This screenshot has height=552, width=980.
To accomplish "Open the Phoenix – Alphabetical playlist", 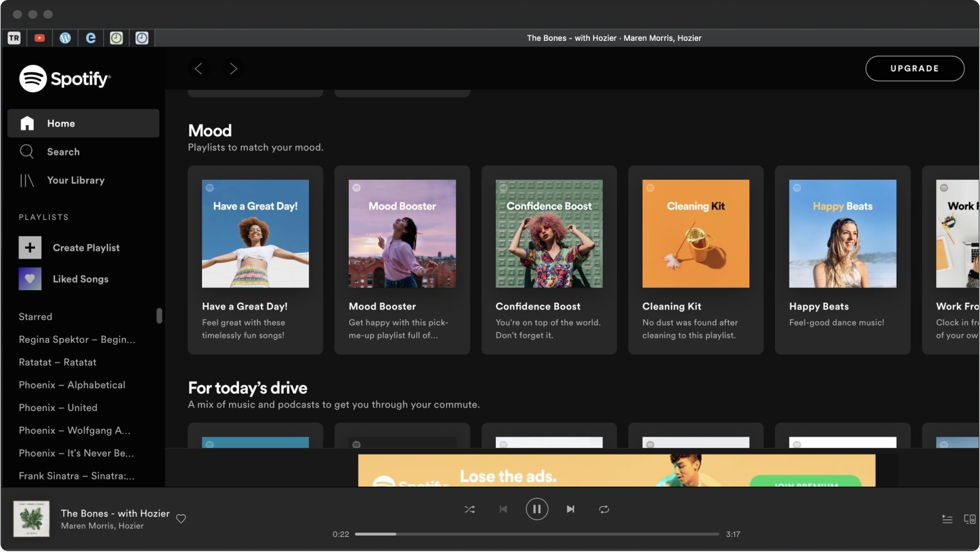I will click(72, 385).
